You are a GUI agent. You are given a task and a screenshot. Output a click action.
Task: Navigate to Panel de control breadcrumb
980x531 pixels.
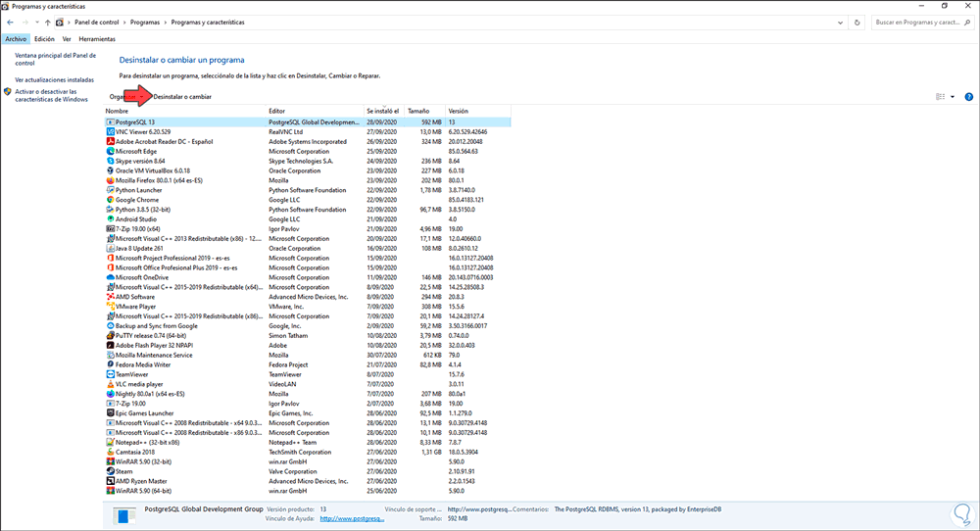(x=97, y=23)
